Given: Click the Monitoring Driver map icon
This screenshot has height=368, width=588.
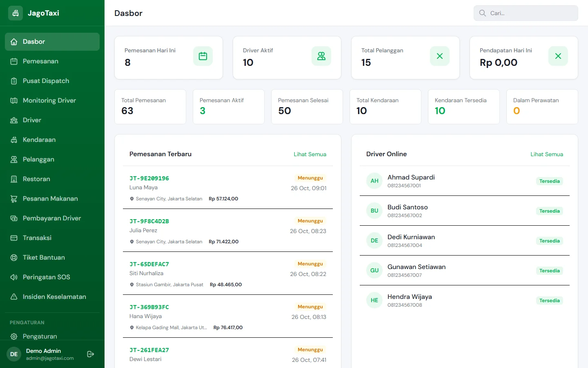Looking at the screenshot, I should coord(14,101).
